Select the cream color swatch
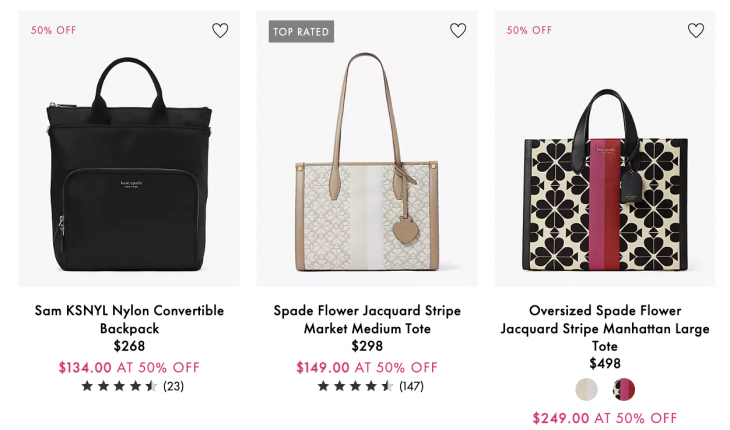The height and width of the screenshot is (430, 730). pyautogui.click(x=587, y=389)
